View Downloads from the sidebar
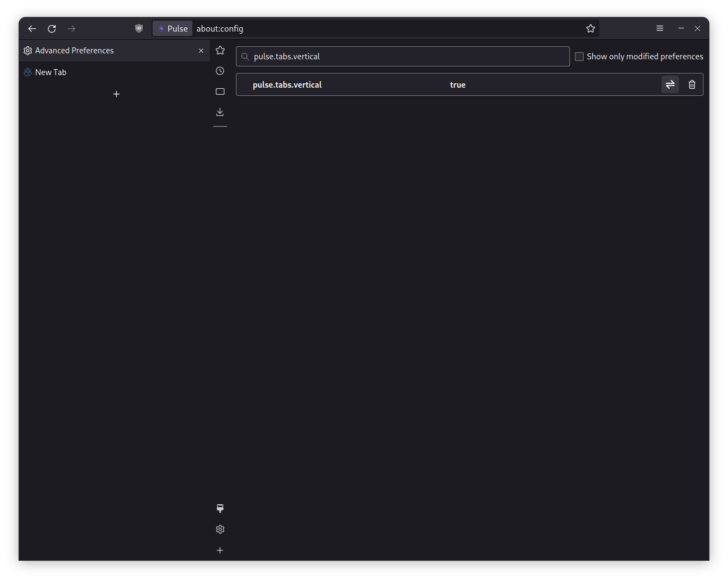This screenshot has height=581, width=728. tap(220, 112)
